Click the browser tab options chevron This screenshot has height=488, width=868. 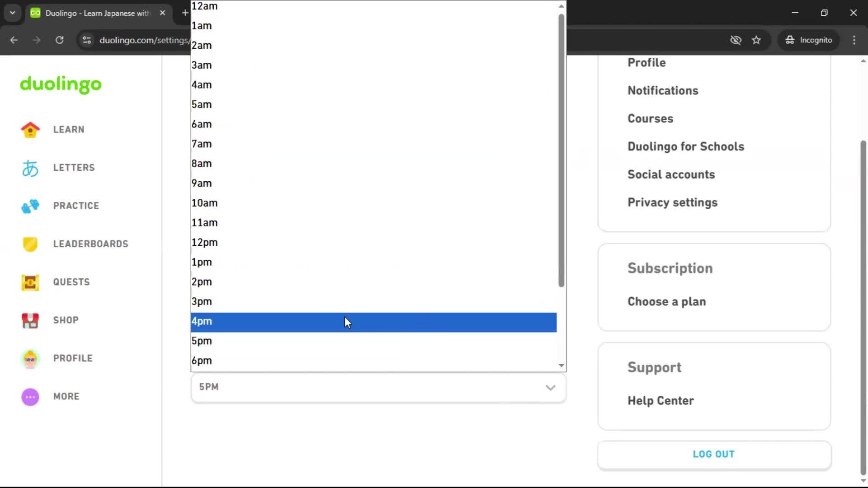pyautogui.click(x=12, y=13)
